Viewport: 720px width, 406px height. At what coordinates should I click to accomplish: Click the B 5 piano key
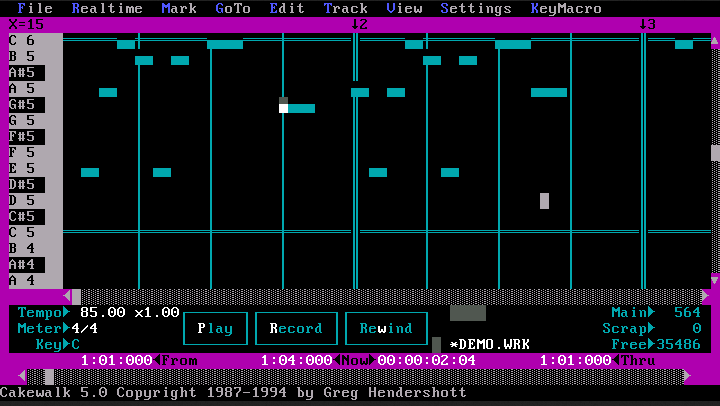point(36,56)
